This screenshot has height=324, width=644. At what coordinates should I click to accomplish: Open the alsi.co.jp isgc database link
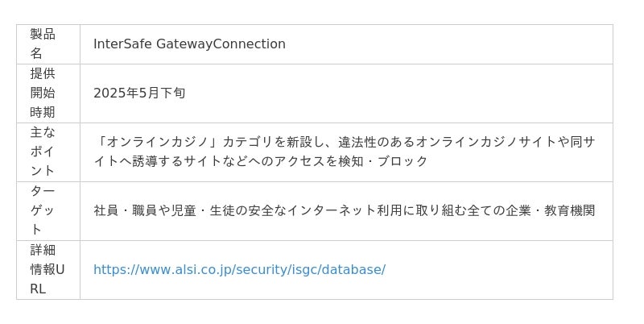239,269
